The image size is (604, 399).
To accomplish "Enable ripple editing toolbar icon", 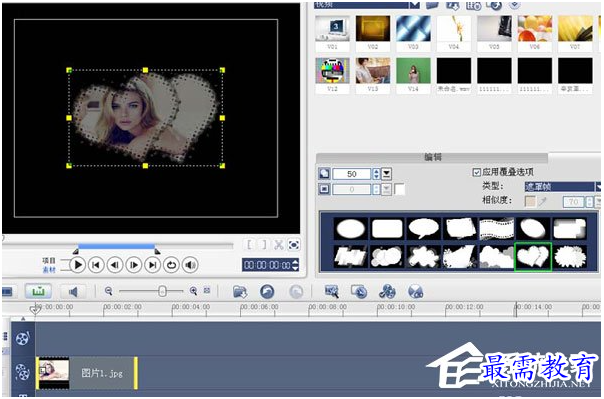I will (x=415, y=292).
